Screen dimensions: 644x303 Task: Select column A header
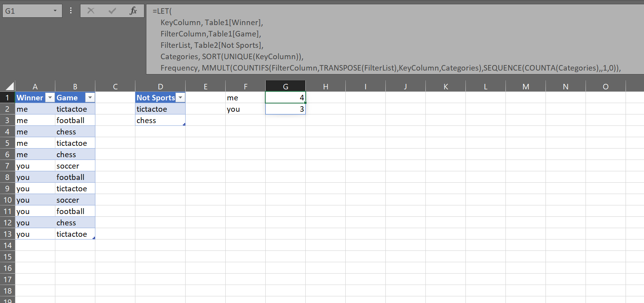point(35,86)
